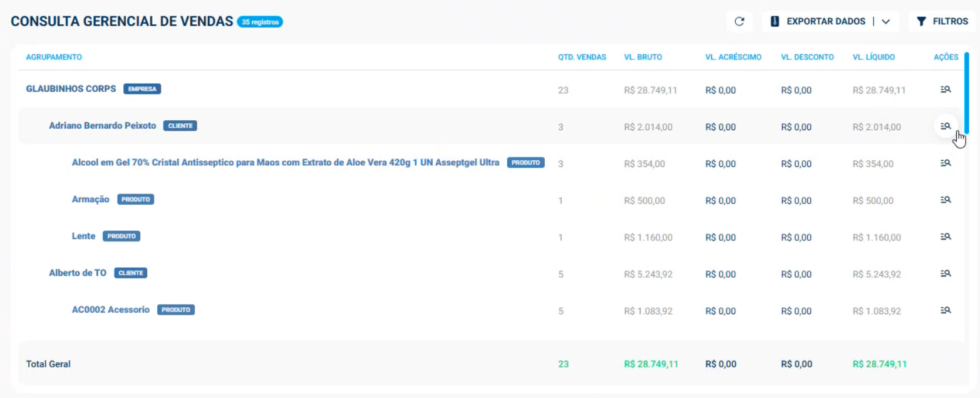Sort by Vl. Bruto column header

(x=642, y=58)
